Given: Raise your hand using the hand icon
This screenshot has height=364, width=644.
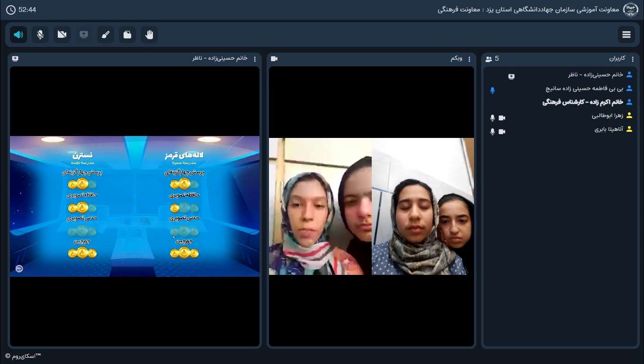Looking at the screenshot, I should pyautogui.click(x=149, y=35).
